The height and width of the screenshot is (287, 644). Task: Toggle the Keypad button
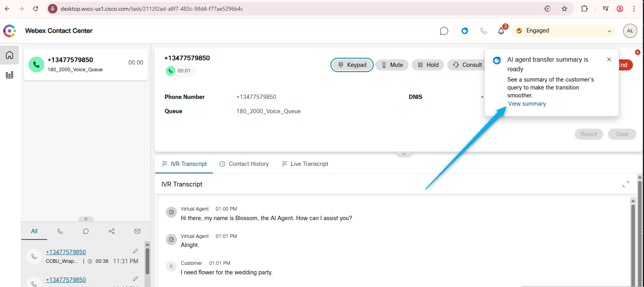click(352, 65)
